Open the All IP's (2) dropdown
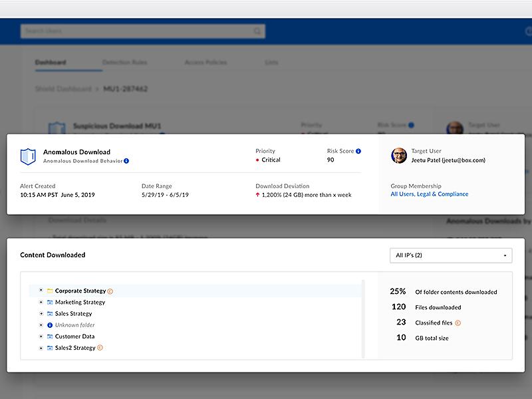This screenshot has width=532, height=399. (x=451, y=255)
